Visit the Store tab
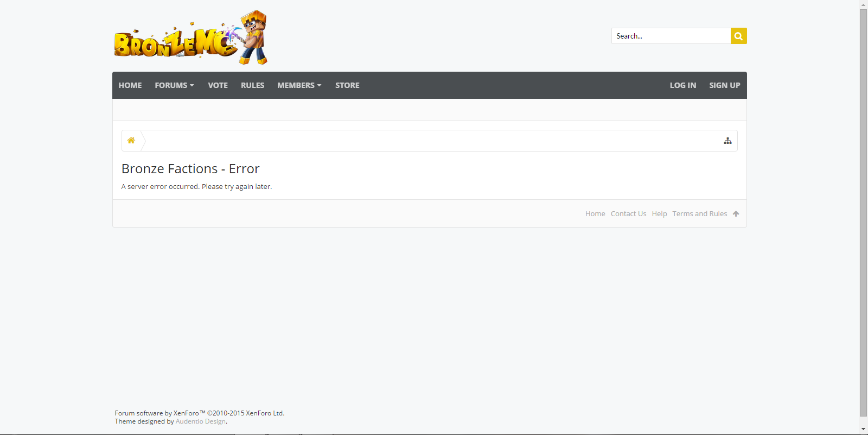The width and height of the screenshot is (868, 435). [x=347, y=85]
